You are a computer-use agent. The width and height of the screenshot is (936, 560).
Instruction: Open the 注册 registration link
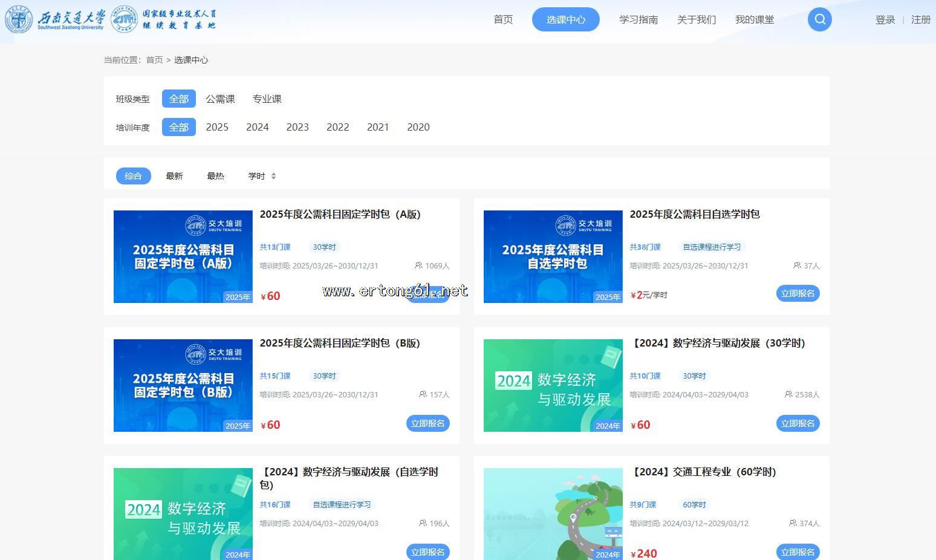click(920, 20)
